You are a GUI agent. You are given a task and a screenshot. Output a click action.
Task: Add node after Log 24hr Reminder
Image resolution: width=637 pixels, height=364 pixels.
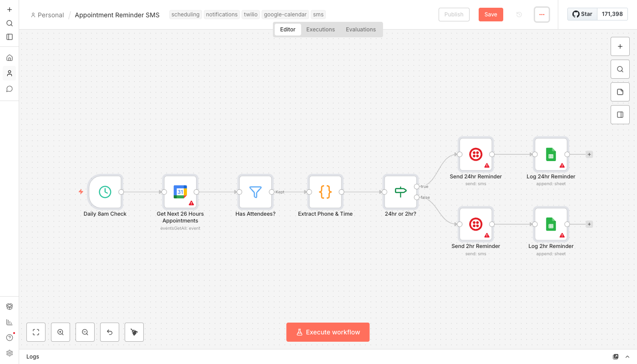pos(589,154)
